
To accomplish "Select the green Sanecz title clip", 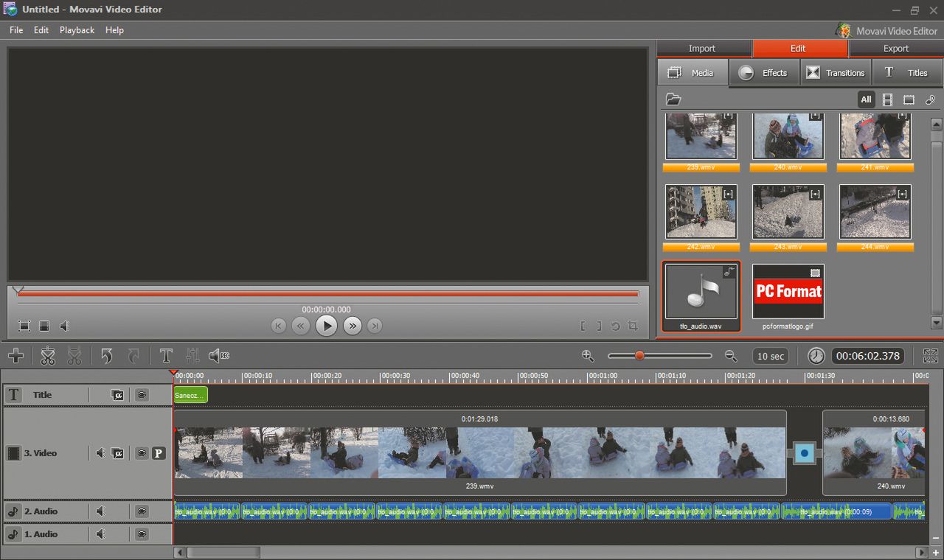I will [x=191, y=395].
